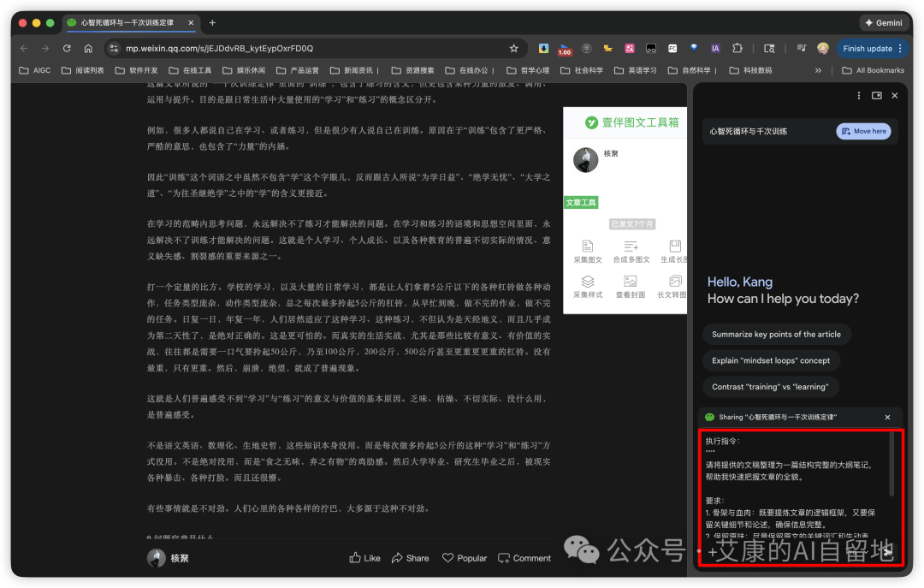Click the Finish update button

click(x=867, y=49)
